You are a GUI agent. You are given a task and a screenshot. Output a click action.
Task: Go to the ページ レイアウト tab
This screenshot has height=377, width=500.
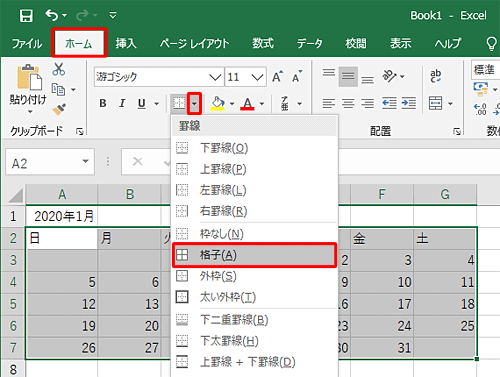[194, 44]
